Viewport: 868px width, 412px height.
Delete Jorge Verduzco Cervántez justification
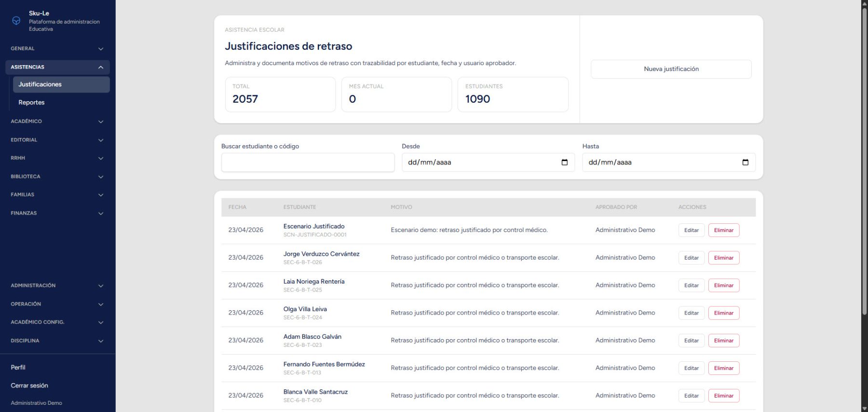coord(724,258)
